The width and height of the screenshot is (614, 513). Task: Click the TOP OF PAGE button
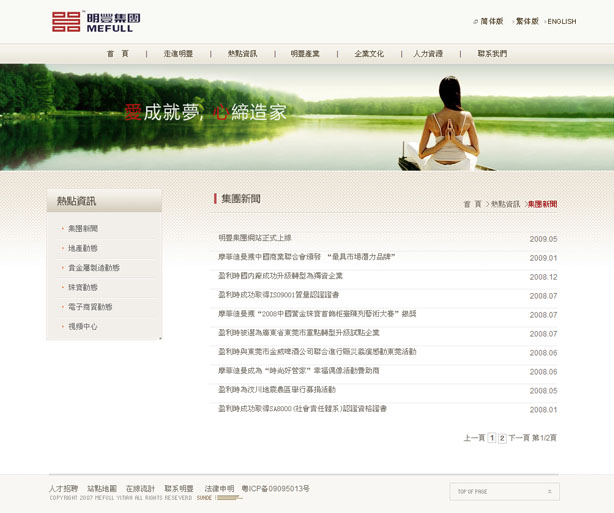[504, 491]
